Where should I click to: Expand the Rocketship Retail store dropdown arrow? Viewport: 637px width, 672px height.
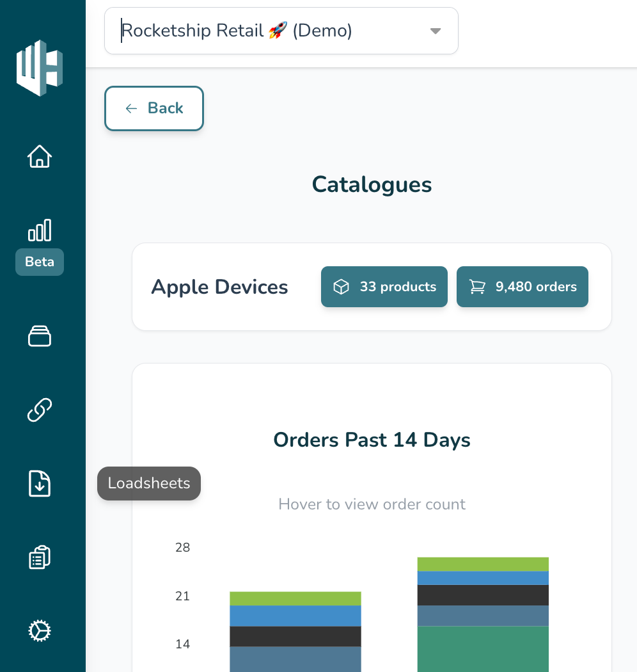pyautogui.click(x=436, y=31)
